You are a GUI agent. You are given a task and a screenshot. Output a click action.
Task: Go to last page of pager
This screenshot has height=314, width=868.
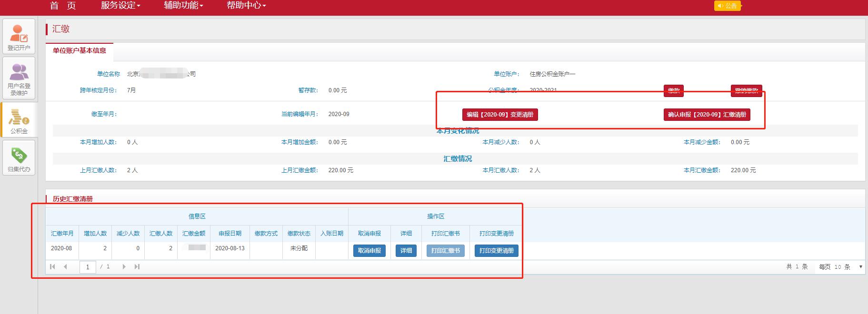point(137,267)
